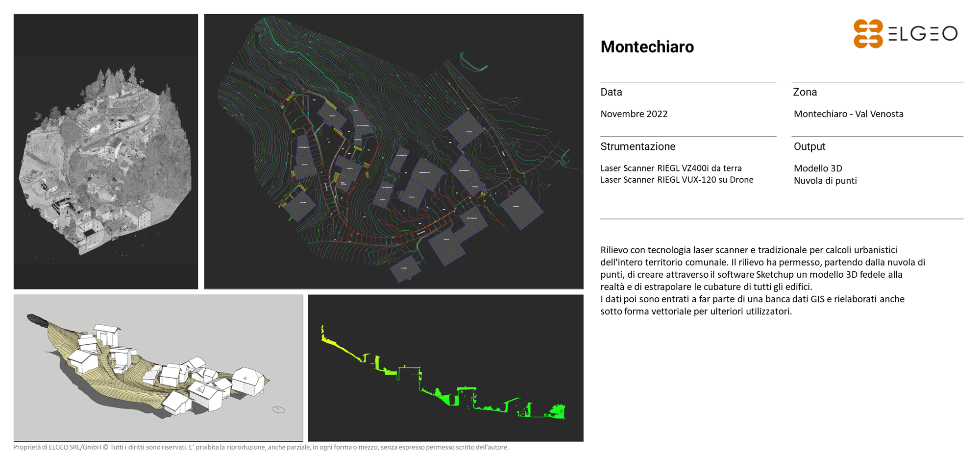
Task: Select the Data section heading
Action: (611, 92)
